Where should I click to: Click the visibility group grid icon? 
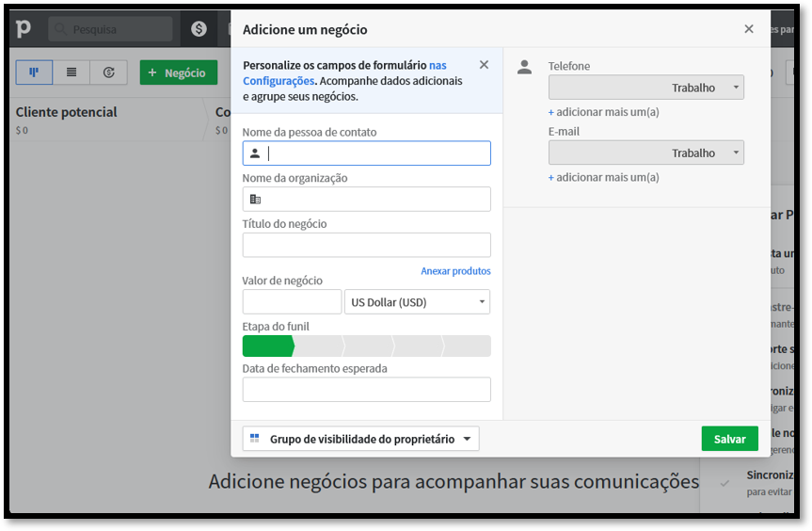pyautogui.click(x=254, y=439)
